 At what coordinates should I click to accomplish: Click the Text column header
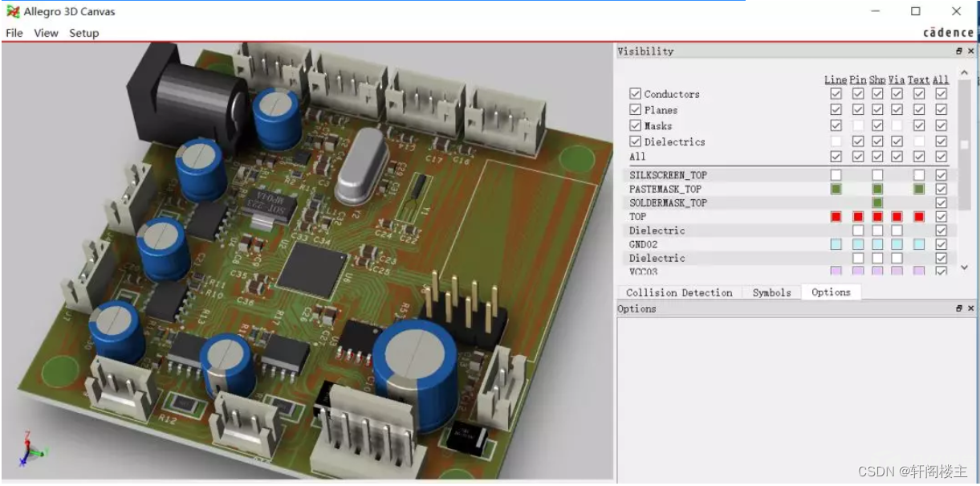(x=919, y=80)
